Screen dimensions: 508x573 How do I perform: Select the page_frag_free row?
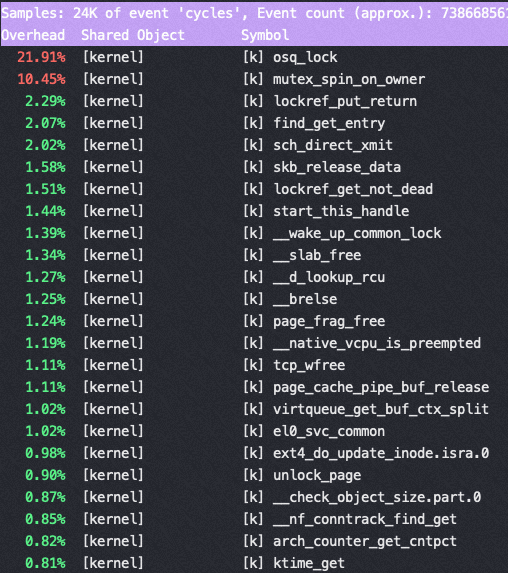coord(254,321)
